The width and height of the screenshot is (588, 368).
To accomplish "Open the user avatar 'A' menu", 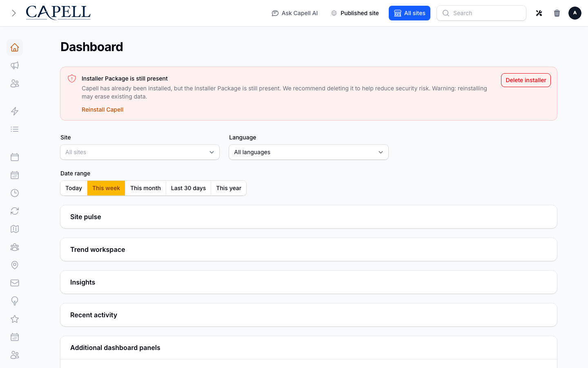I will coord(575,13).
